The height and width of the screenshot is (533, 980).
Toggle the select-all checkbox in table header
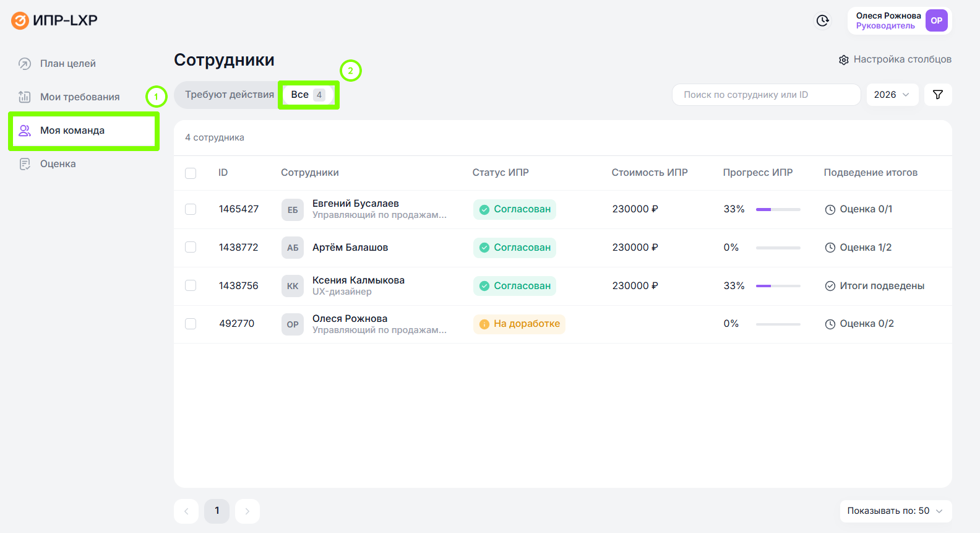coord(191,173)
